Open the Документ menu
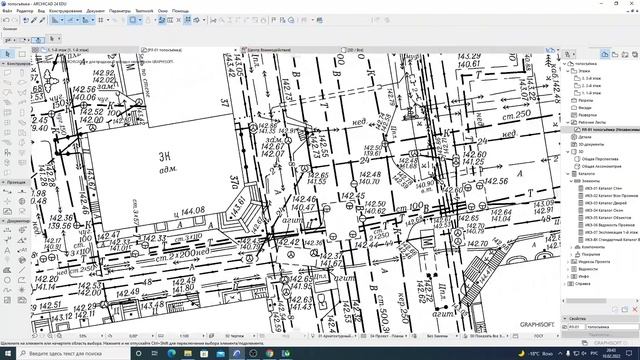640x360 pixels. pos(96,11)
